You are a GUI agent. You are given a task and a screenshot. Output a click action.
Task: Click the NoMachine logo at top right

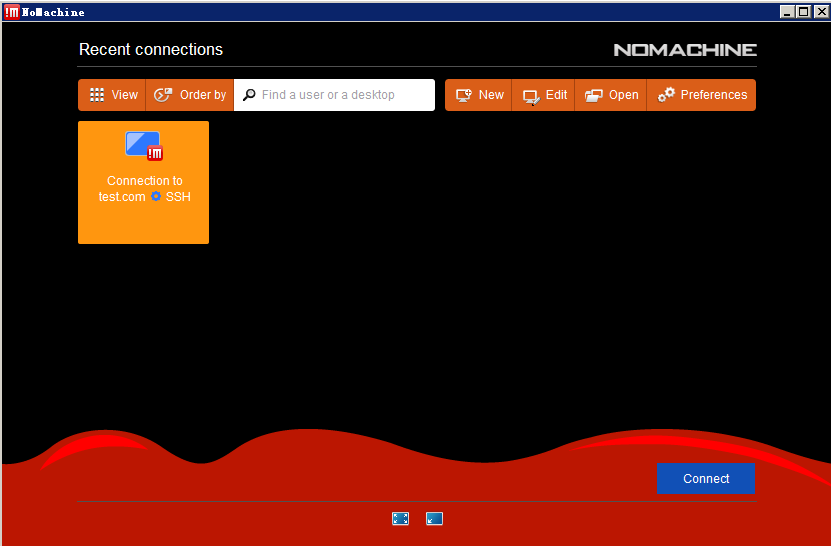(685, 50)
